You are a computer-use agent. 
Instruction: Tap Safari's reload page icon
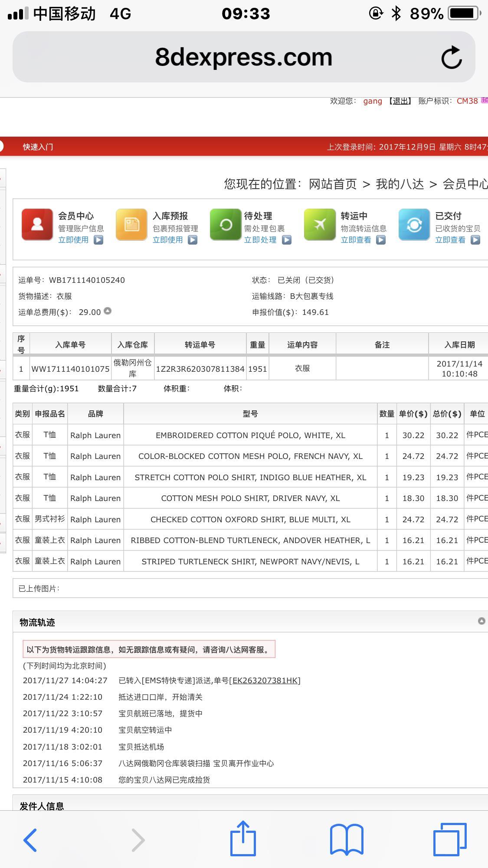point(451,57)
